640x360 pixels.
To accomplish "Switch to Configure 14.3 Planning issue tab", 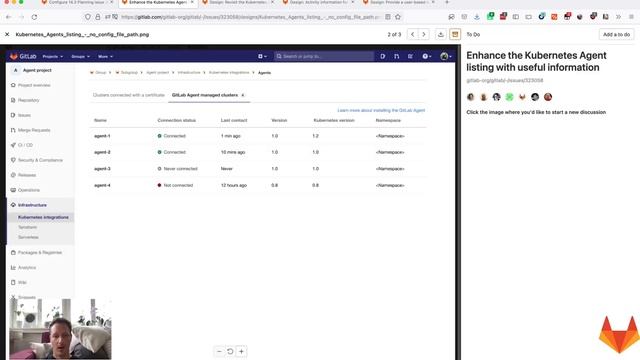I will (76, 2).
